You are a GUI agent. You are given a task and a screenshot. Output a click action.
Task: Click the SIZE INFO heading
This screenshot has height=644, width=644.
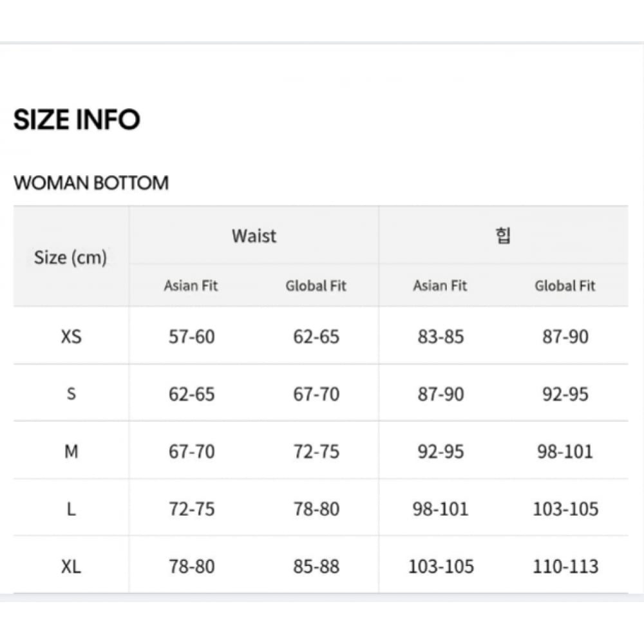pyautogui.click(x=77, y=120)
